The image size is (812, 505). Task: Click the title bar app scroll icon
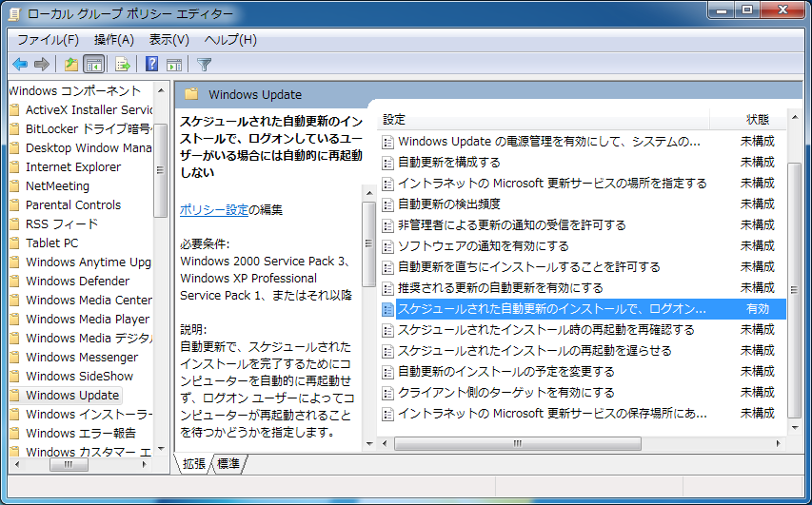[x=15, y=14]
